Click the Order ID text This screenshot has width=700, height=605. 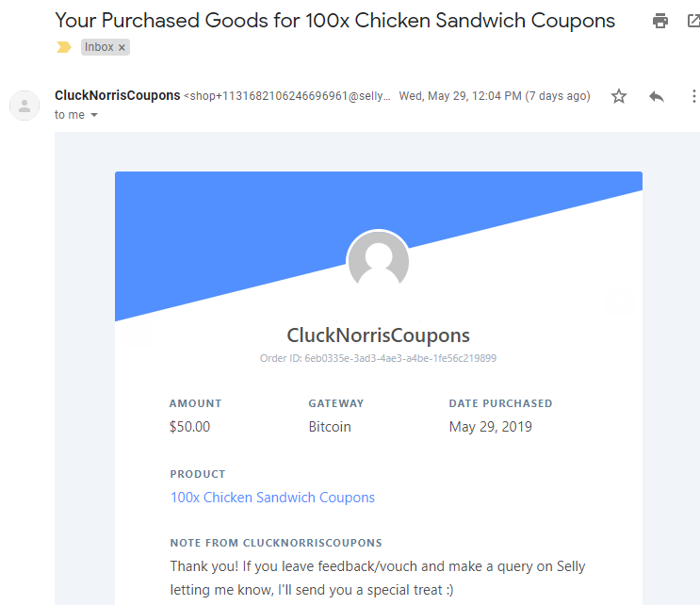click(378, 358)
